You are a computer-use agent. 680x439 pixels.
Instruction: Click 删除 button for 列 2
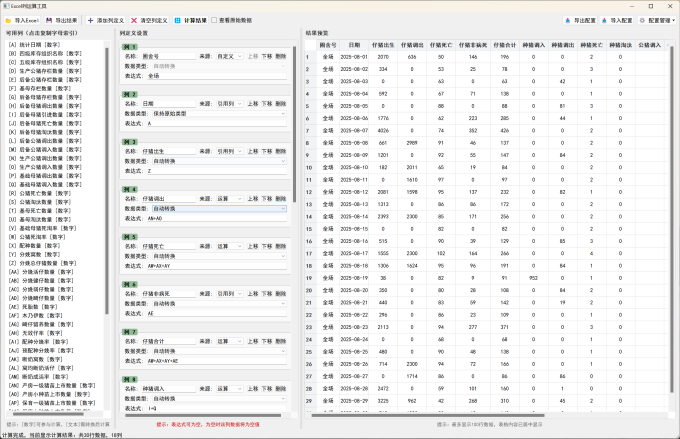(x=281, y=103)
